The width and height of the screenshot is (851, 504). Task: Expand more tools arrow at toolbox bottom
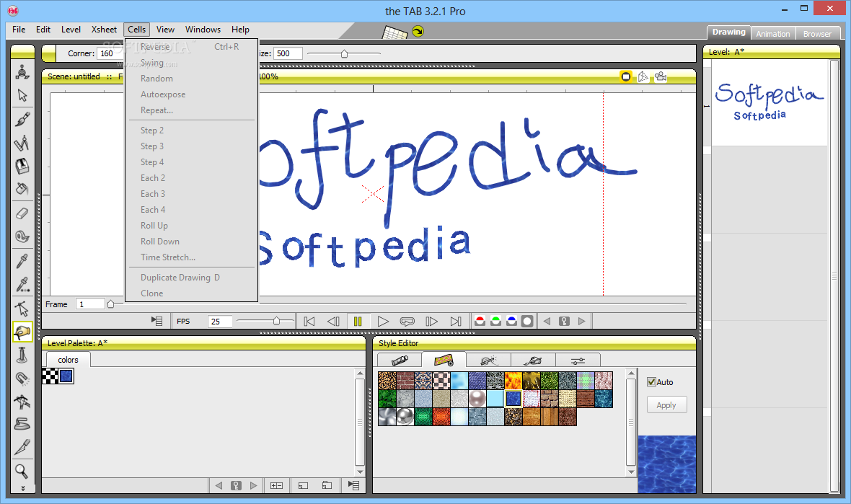click(x=22, y=488)
